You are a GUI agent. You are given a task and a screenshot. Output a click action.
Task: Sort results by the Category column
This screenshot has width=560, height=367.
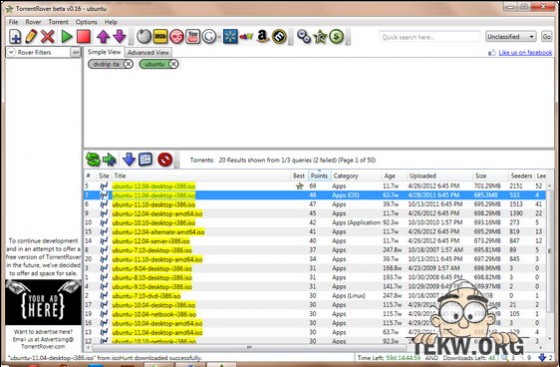click(x=356, y=176)
